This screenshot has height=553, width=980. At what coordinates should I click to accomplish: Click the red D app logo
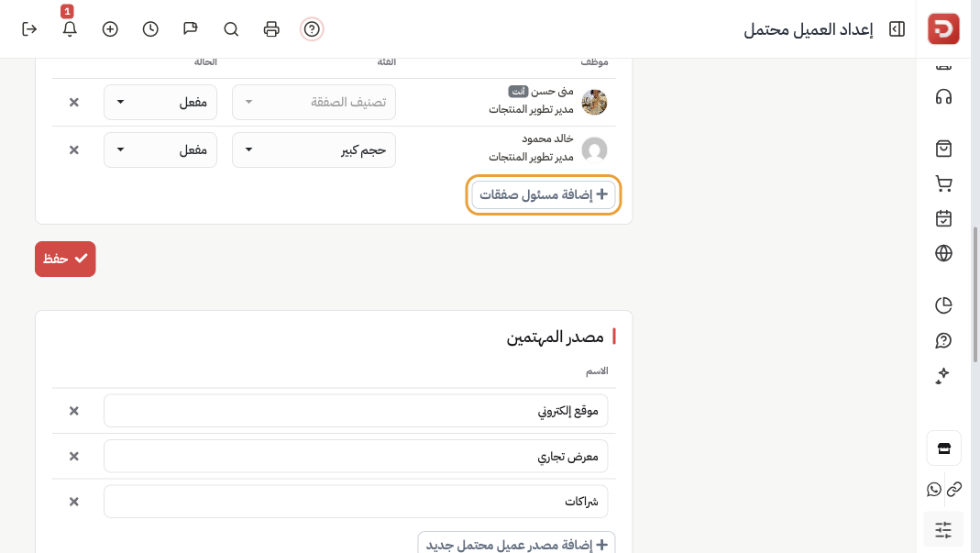pyautogui.click(x=943, y=28)
